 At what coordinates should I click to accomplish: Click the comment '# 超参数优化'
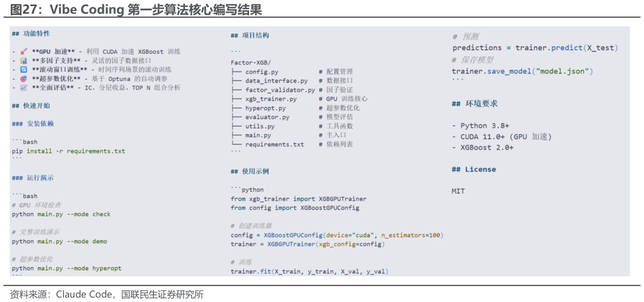[32, 259]
